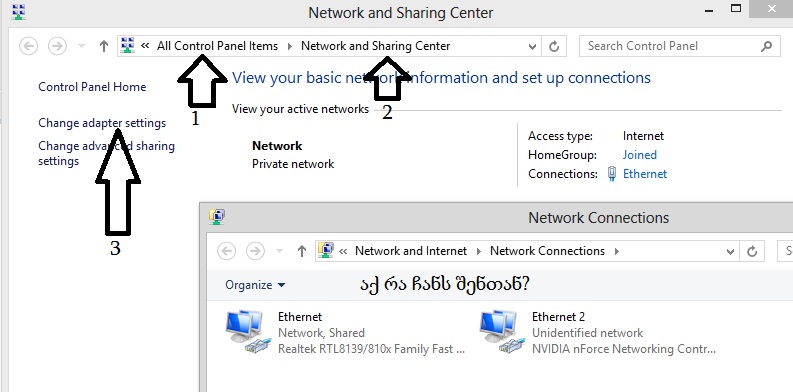Click 'NVIDIA nForce Networking Contr...' text

[x=624, y=349]
